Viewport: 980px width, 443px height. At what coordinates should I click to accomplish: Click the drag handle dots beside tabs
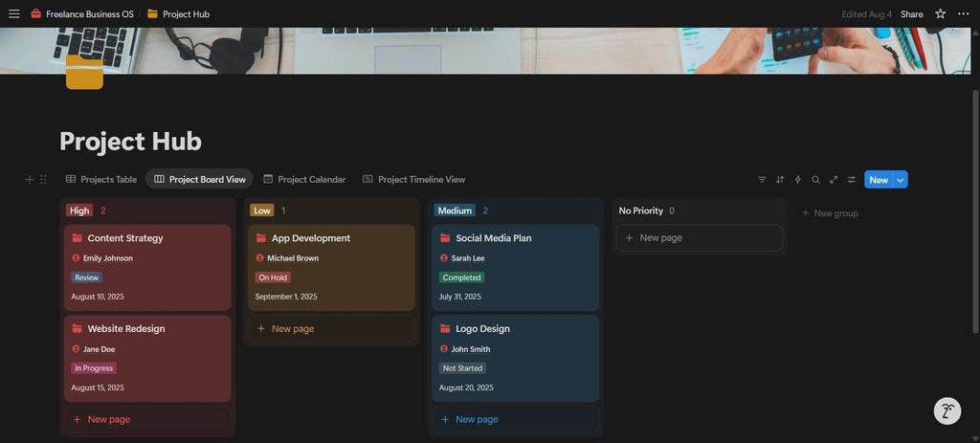43,179
